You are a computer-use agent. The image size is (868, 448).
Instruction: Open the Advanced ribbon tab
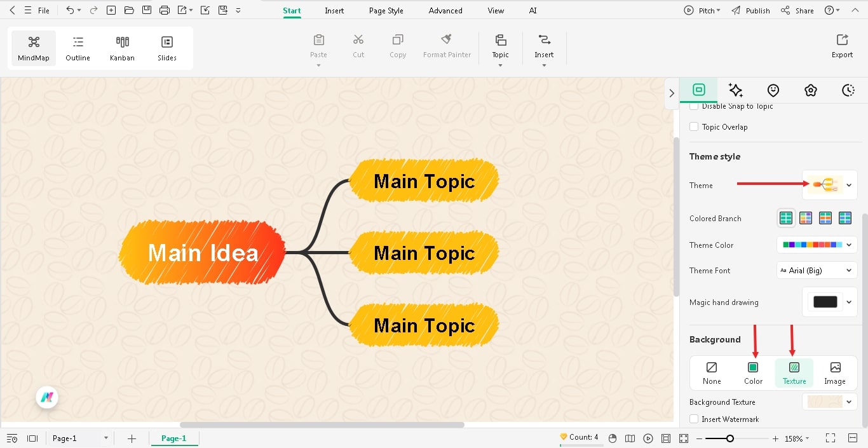point(445,11)
